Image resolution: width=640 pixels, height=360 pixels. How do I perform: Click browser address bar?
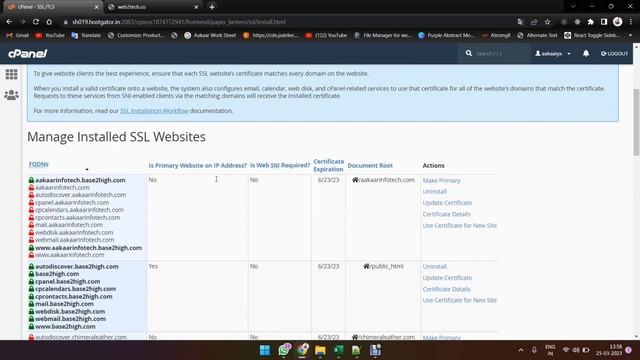(286, 22)
